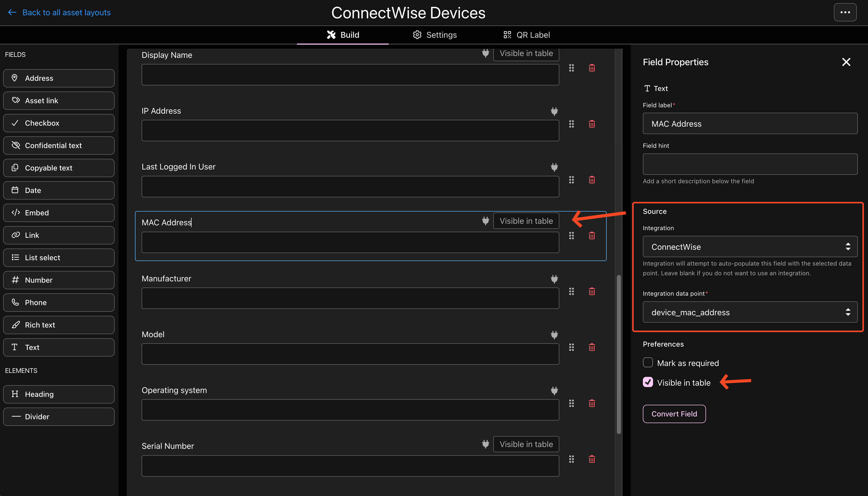Uncheck the Visible in table checkbox
Viewport: 868px width, 496px height.
point(648,382)
